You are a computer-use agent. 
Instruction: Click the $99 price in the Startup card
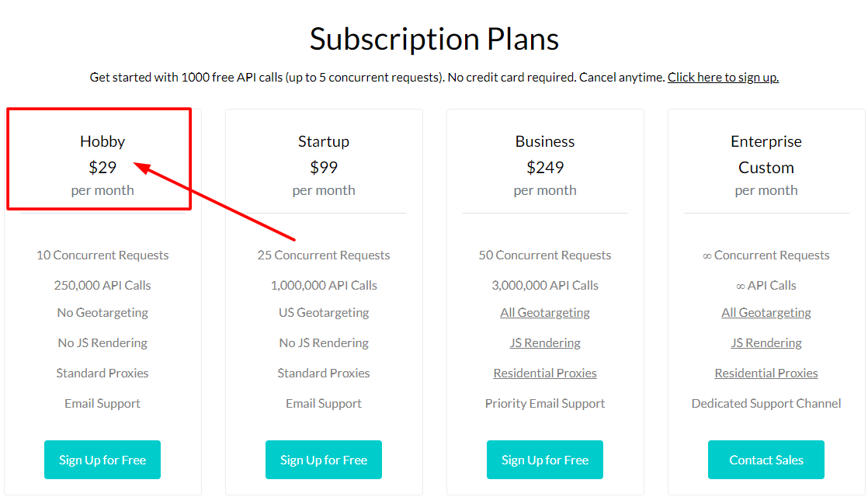point(323,166)
